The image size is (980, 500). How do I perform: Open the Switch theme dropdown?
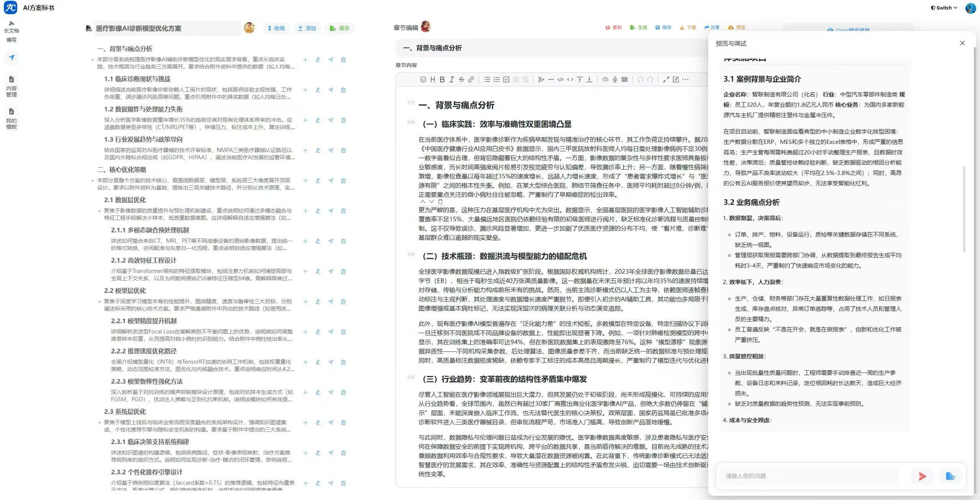944,7
